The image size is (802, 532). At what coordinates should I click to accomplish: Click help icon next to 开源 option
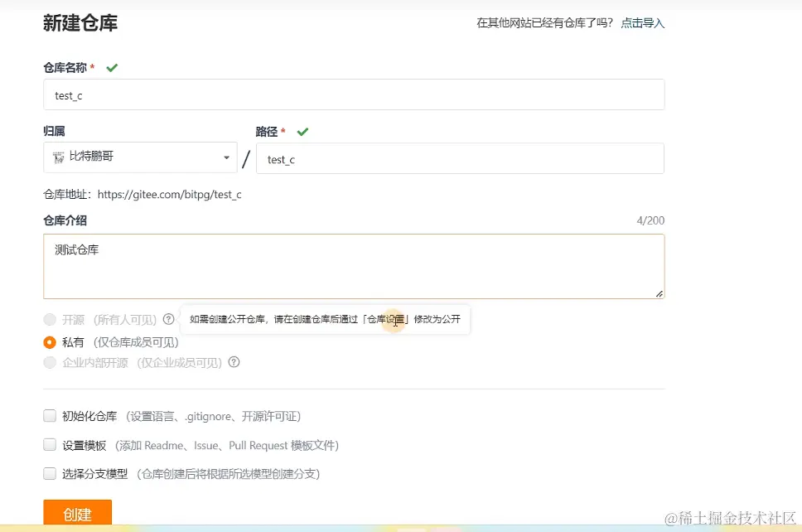click(170, 317)
